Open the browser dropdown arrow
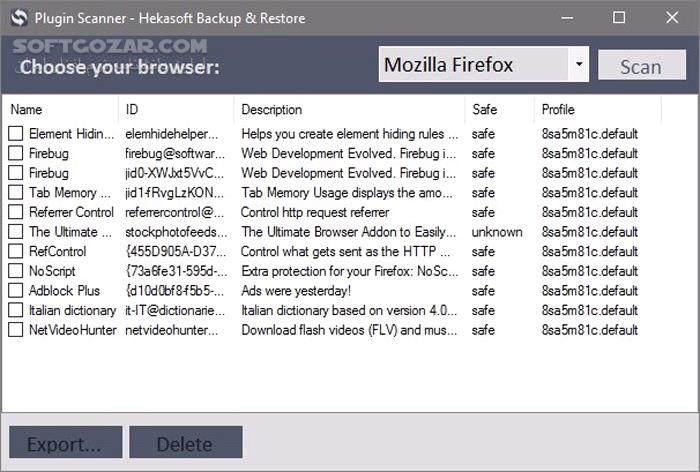700x472 pixels. [x=579, y=64]
